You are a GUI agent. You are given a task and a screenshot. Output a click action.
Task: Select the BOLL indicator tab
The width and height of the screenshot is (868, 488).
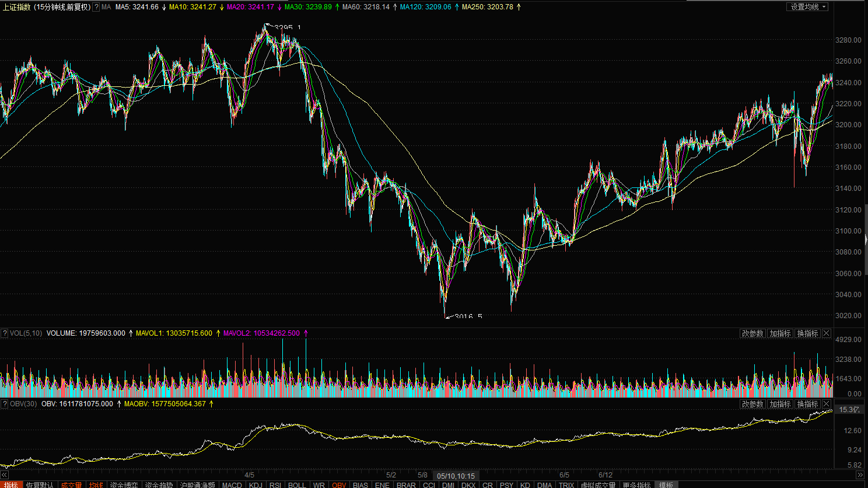coord(296,484)
